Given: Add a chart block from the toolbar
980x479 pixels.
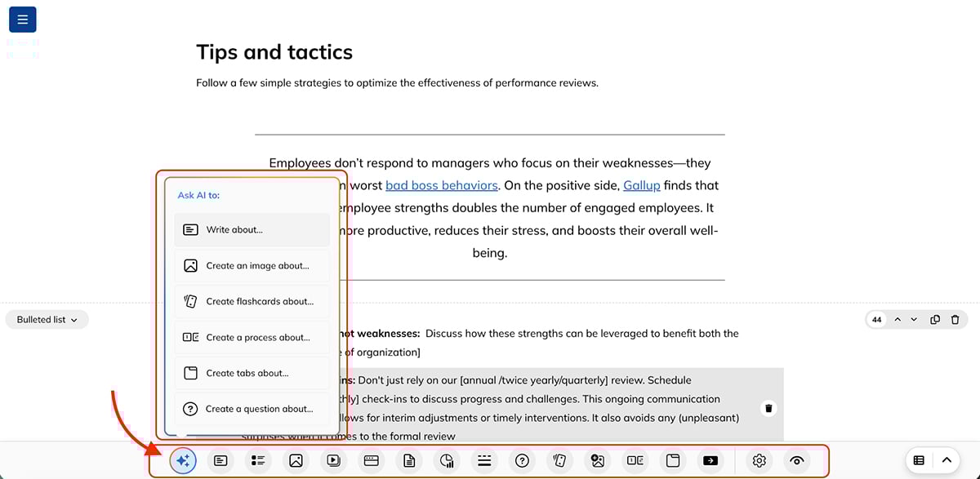Looking at the screenshot, I should pos(447,460).
